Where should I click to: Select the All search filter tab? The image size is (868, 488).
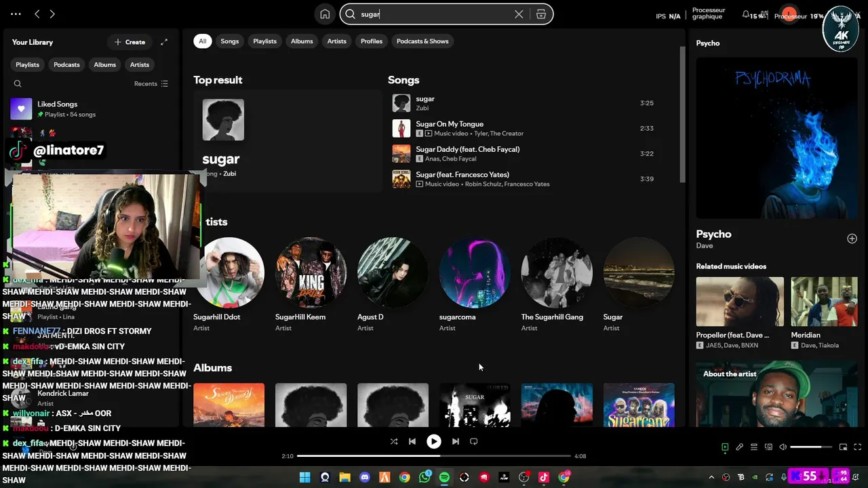(202, 41)
